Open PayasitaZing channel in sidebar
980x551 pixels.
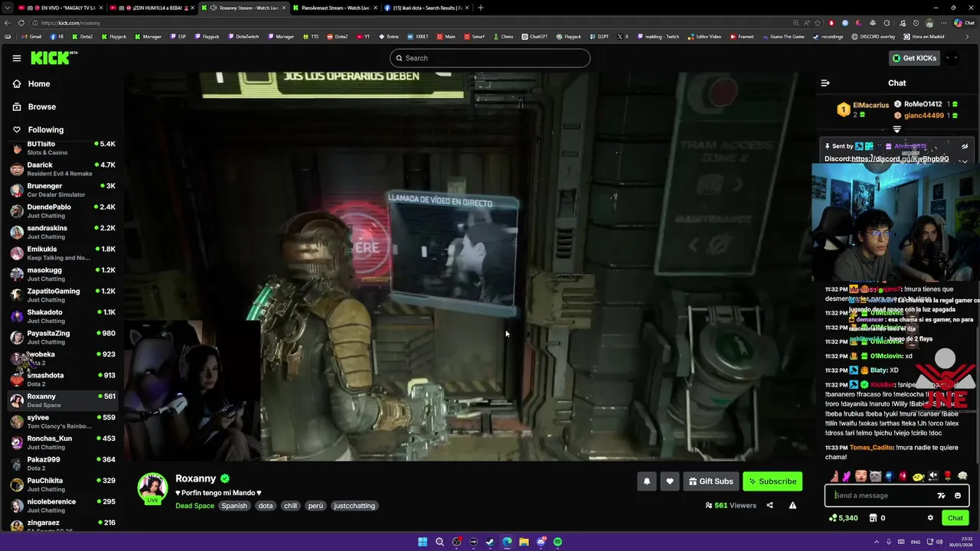(x=63, y=337)
